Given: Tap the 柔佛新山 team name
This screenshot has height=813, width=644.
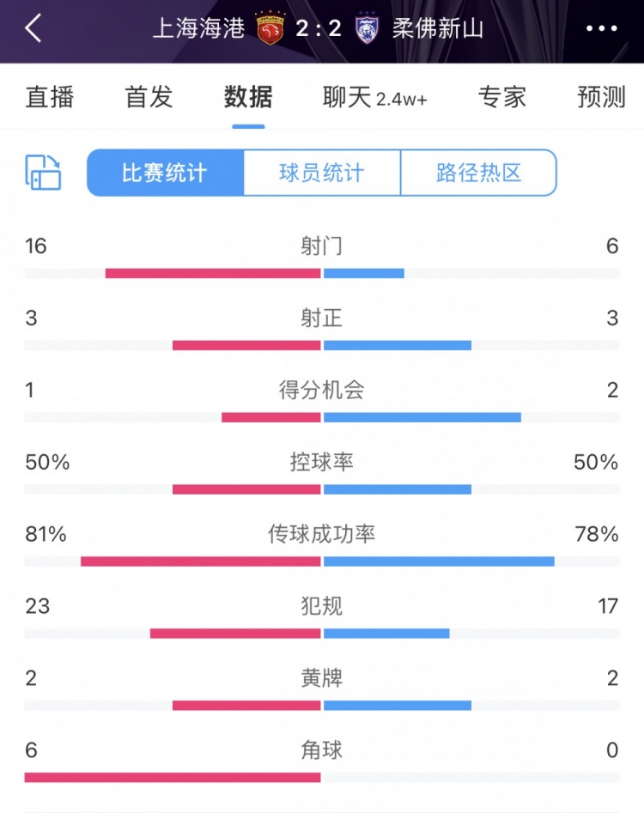Looking at the screenshot, I should click(438, 28).
